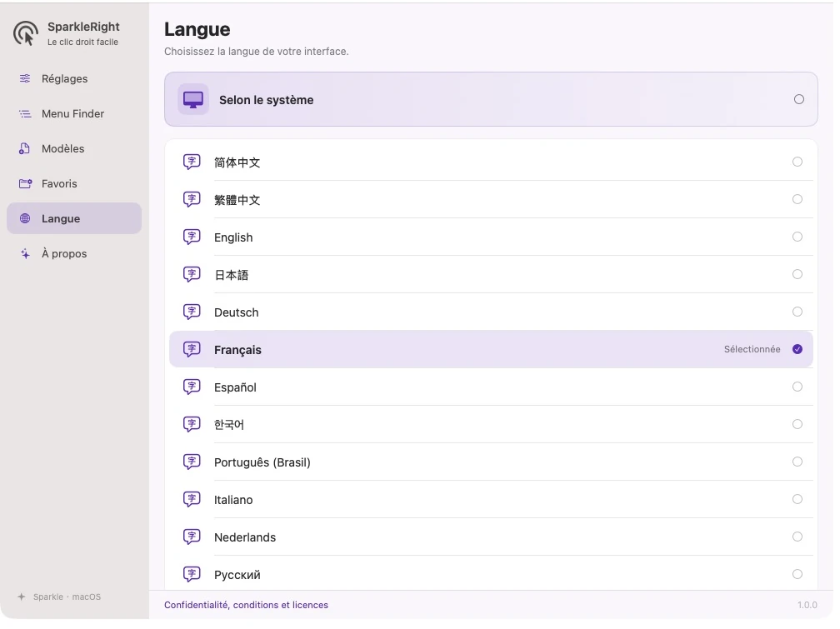The height and width of the screenshot is (629, 840).
Task: Select the Selon le système radio button
Action: click(798, 99)
